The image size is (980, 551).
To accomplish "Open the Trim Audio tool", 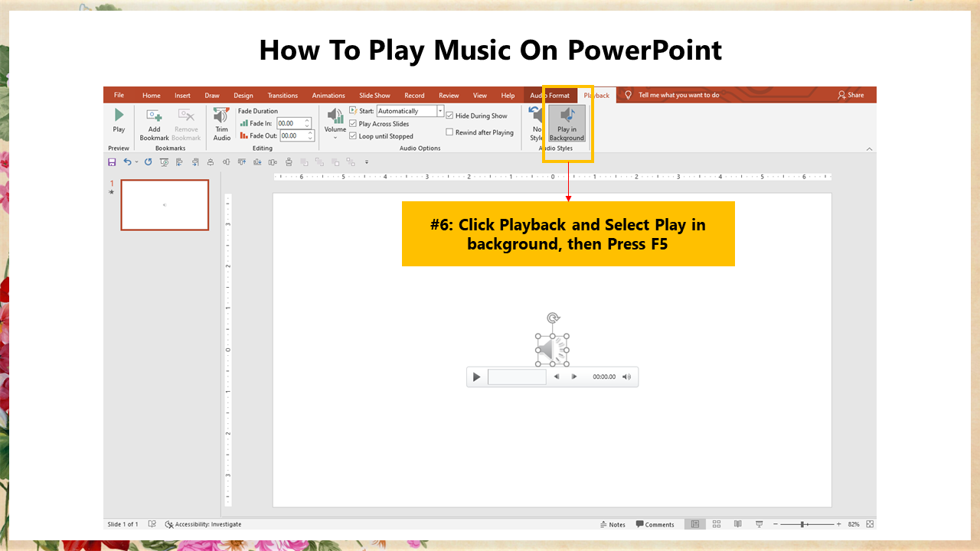I will point(221,124).
